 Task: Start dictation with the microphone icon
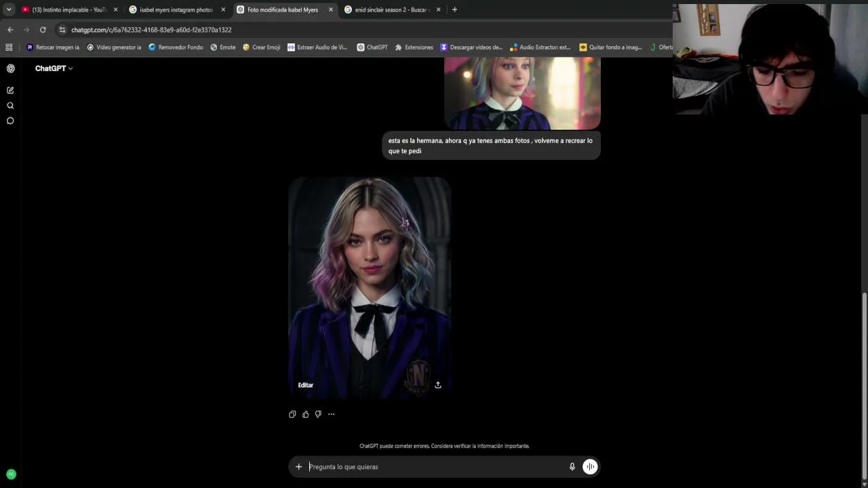[x=572, y=466]
